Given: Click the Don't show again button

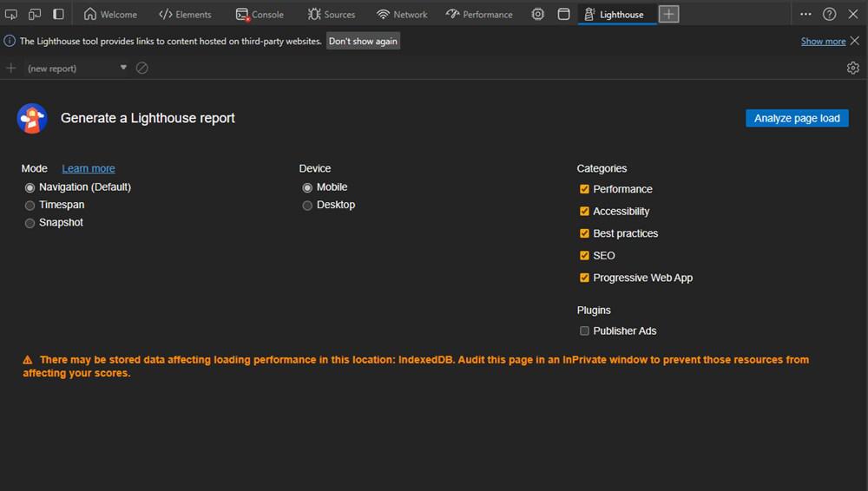Looking at the screenshot, I should (x=363, y=41).
